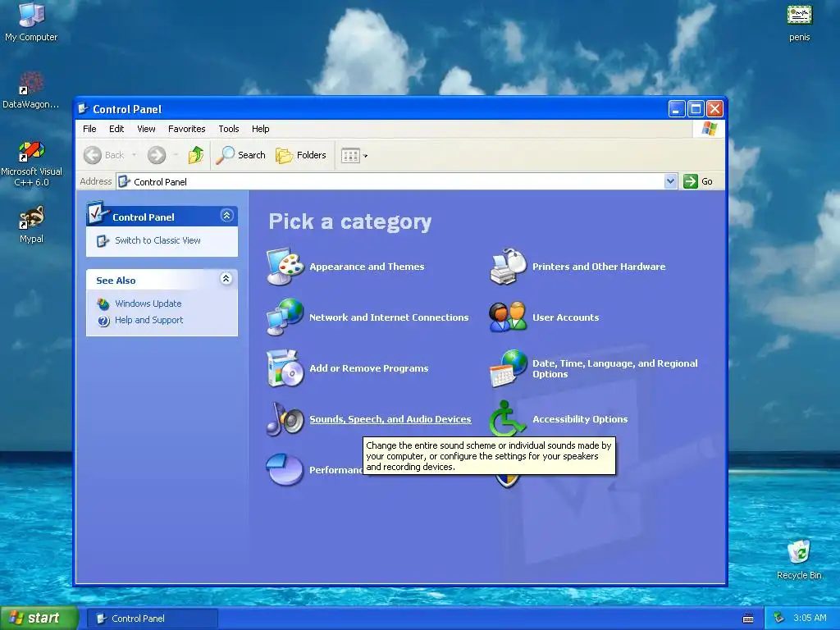The image size is (840, 630).
Task: Click the Switch to Classic View link
Action: (157, 240)
